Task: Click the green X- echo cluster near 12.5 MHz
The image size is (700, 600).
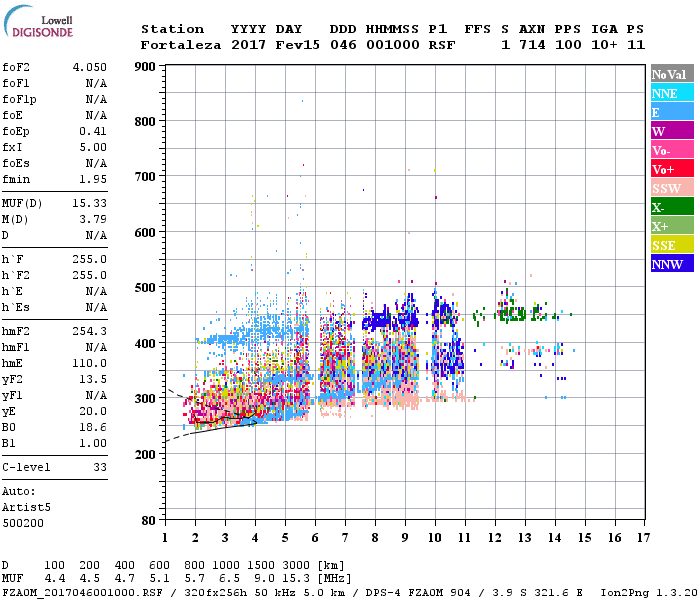Action: click(512, 313)
